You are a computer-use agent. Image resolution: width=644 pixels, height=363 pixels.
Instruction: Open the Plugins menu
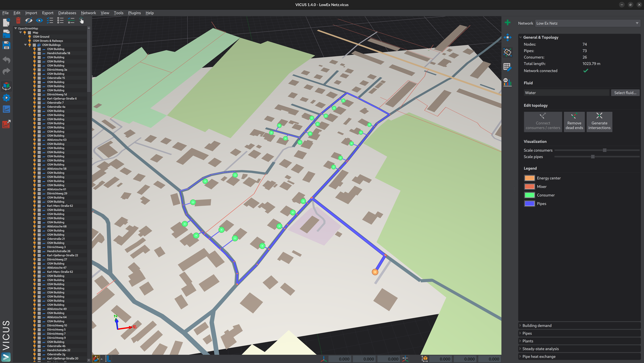click(x=134, y=13)
